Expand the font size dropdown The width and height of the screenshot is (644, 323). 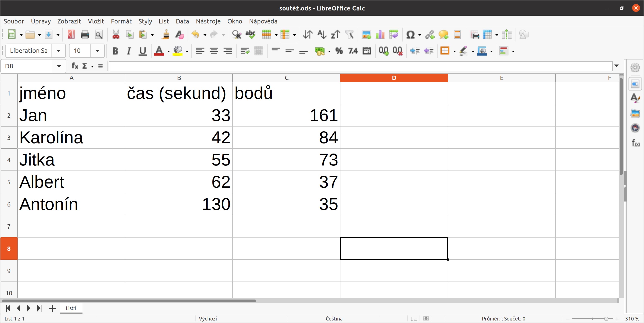98,51
